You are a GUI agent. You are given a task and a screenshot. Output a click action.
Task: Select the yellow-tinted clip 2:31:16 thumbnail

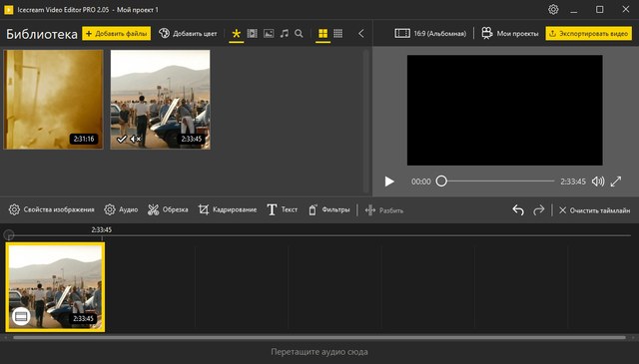point(53,100)
